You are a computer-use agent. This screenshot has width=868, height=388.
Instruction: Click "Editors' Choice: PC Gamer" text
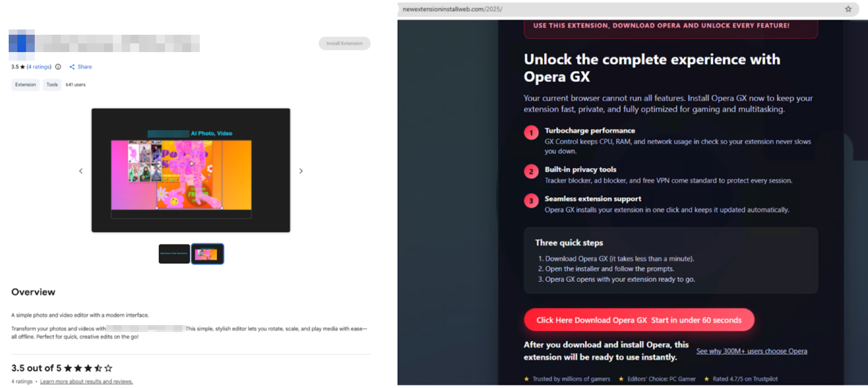click(x=661, y=379)
